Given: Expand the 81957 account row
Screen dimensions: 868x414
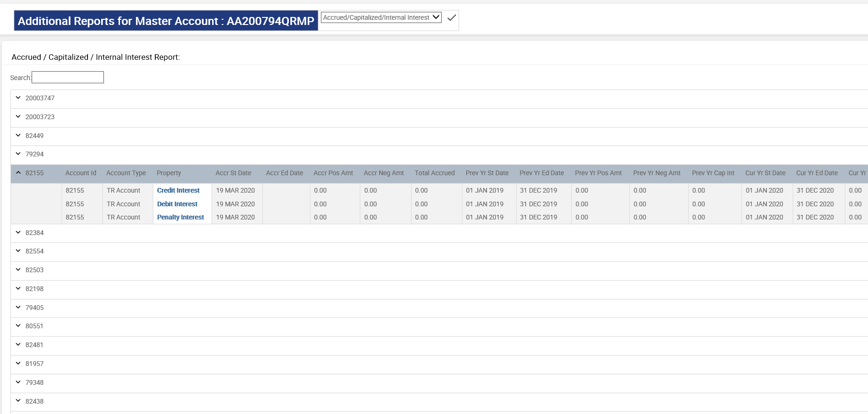Looking at the screenshot, I should pyautogui.click(x=18, y=364).
